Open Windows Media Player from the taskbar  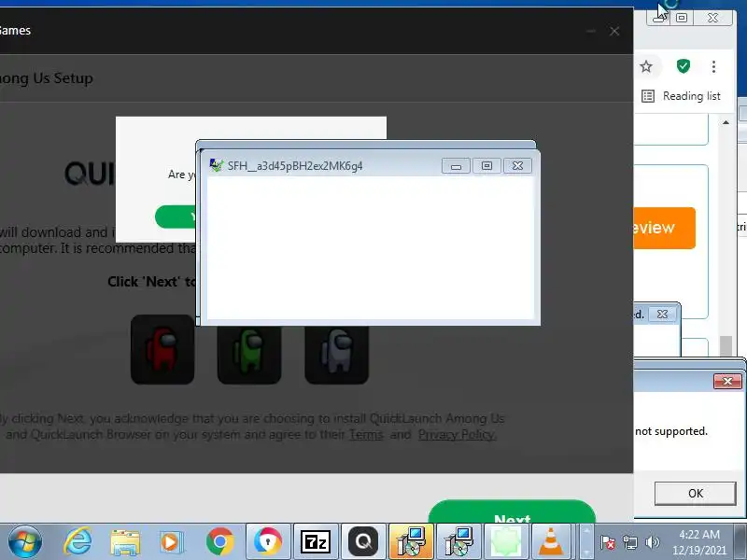click(172, 542)
